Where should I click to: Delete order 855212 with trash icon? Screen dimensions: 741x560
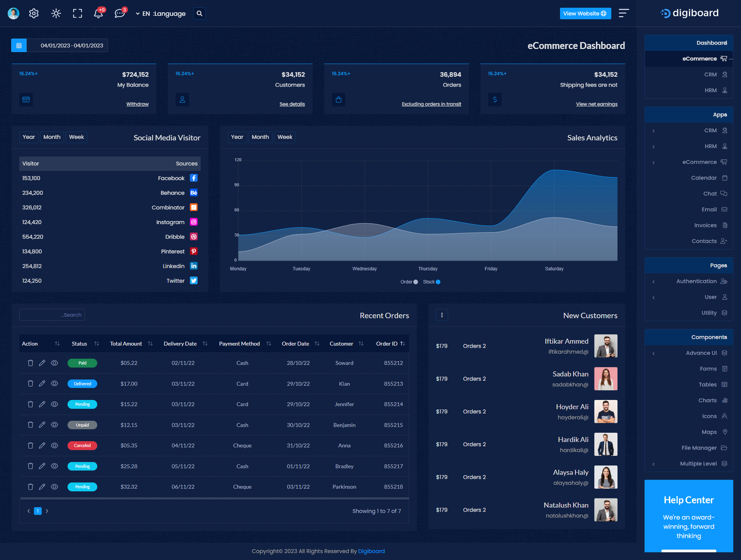[x=31, y=363]
